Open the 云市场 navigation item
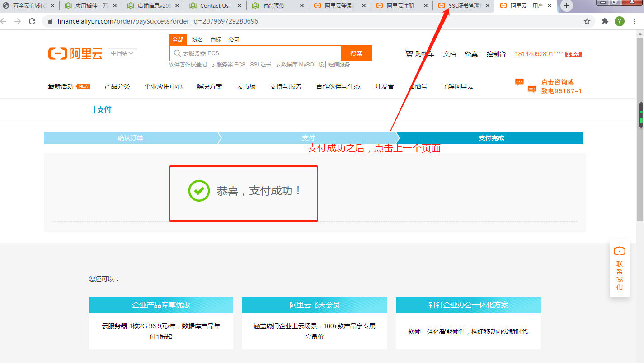Image resolution: width=644 pixels, height=363 pixels. 246,86
